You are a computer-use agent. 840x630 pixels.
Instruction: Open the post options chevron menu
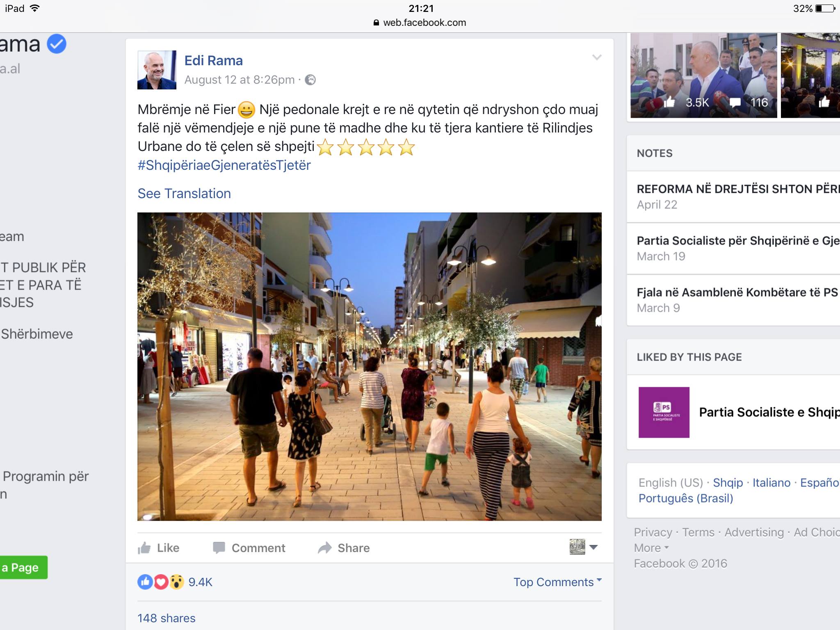(597, 57)
